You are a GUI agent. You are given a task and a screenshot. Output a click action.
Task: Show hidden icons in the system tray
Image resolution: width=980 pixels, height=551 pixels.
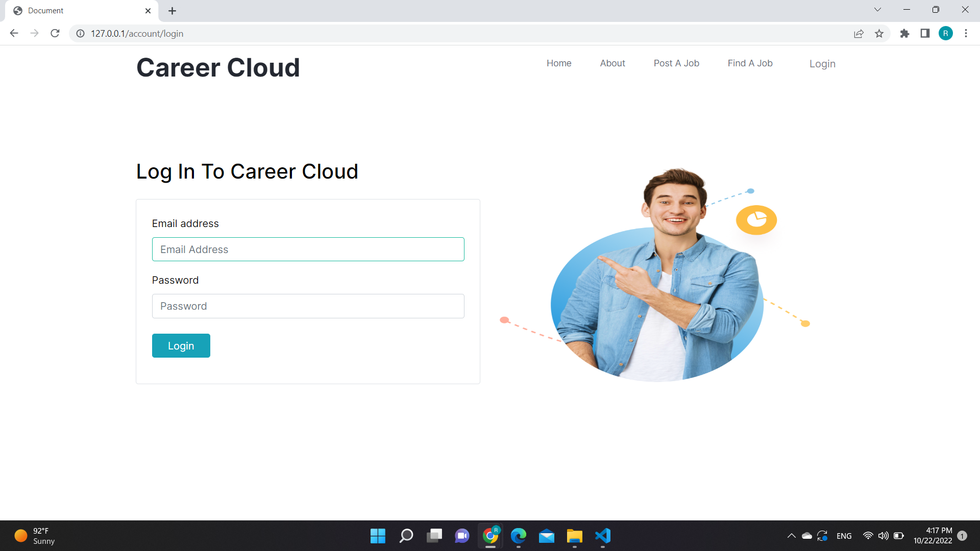[x=792, y=536]
